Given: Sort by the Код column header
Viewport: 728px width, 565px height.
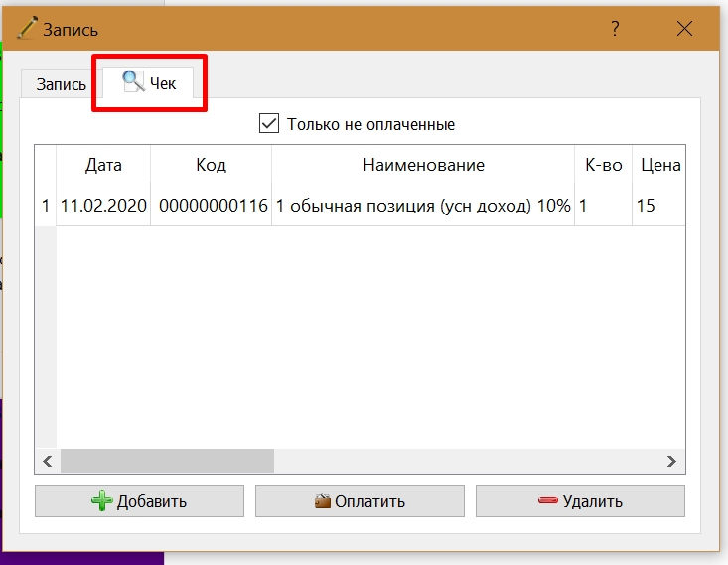Looking at the screenshot, I should pos(211,165).
